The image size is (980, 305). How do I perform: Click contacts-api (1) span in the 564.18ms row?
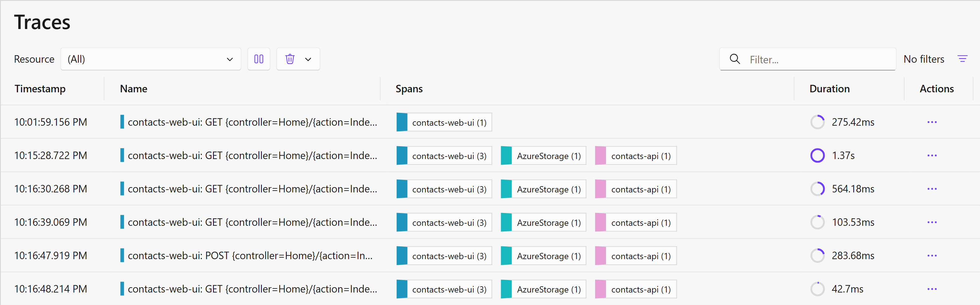[x=636, y=189]
